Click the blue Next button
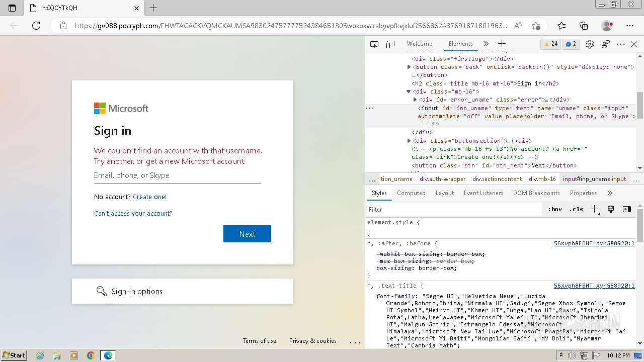Viewport: 644px width, 362px height. tap(247, 234)
